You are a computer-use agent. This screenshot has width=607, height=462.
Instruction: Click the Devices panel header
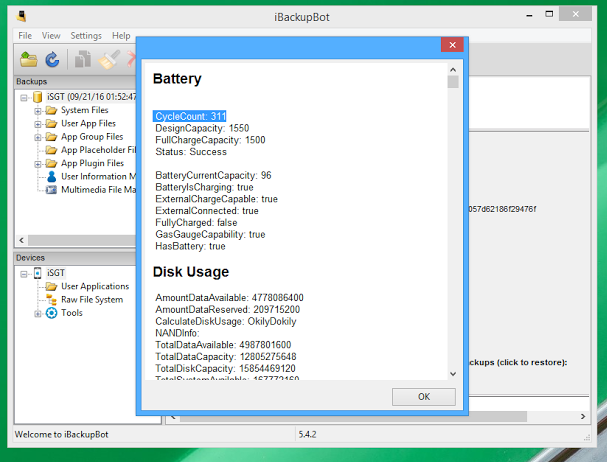click(x=75, y=258)
